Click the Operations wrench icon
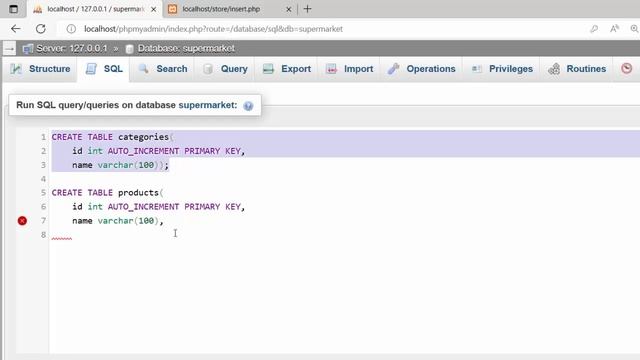This screenshot has width=640, height=360. tap(393, 69)
